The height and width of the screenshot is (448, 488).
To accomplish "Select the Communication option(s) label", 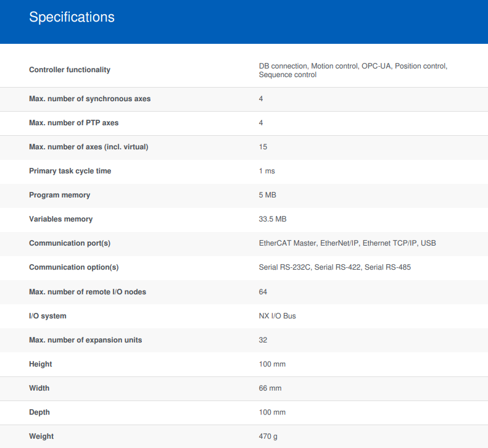I will pyautogui.click(x=74, y=267).
